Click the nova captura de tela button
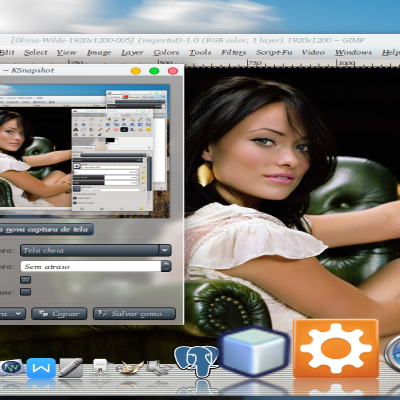Image resolution: width=400 pixels, height=400 pixels. (46, 229)
